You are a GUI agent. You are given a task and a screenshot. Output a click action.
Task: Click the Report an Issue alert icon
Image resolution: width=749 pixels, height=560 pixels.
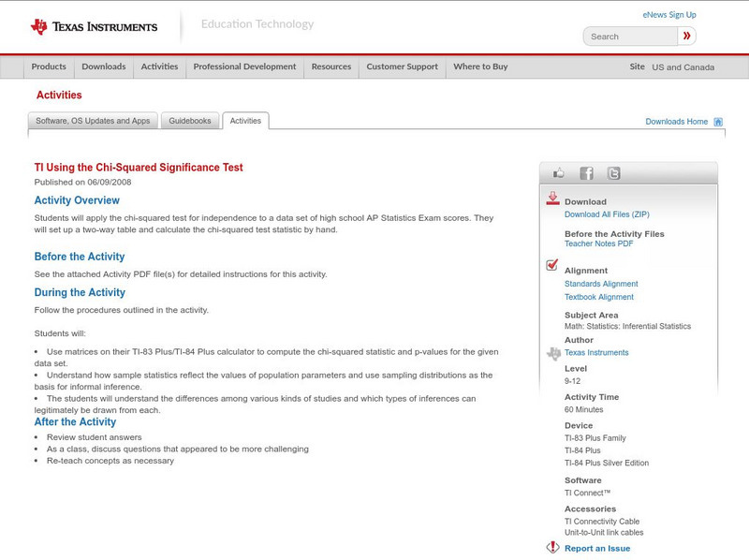pyautogui.click(x=552, y=548)
